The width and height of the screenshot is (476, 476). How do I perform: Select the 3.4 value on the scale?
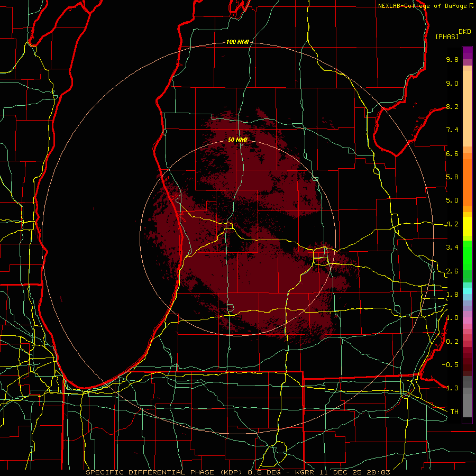coord(452,248)
